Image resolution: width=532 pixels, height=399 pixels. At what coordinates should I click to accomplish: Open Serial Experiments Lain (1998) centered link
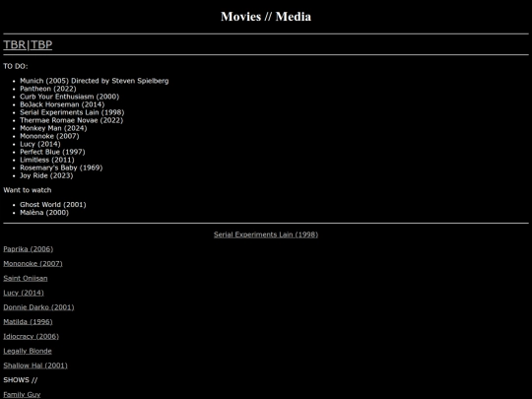266,234
